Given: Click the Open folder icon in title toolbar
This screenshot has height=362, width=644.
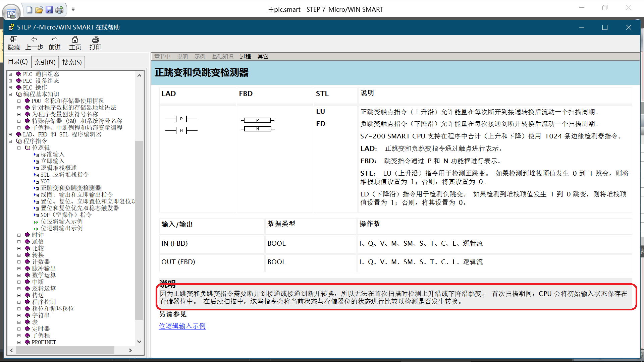Looking at the screenshot, I should point(39,10).
